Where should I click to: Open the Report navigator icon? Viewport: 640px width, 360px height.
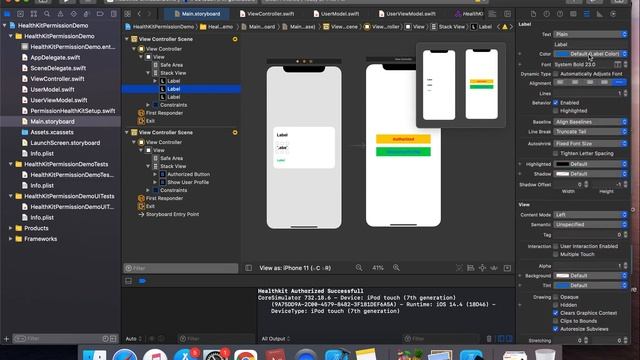pos(113,14)
